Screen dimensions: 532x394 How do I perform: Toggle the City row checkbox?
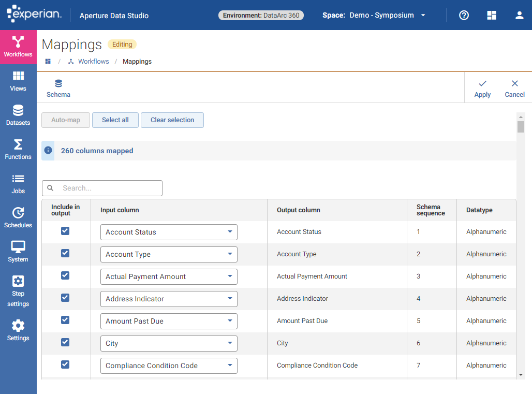tap(65, 342)
